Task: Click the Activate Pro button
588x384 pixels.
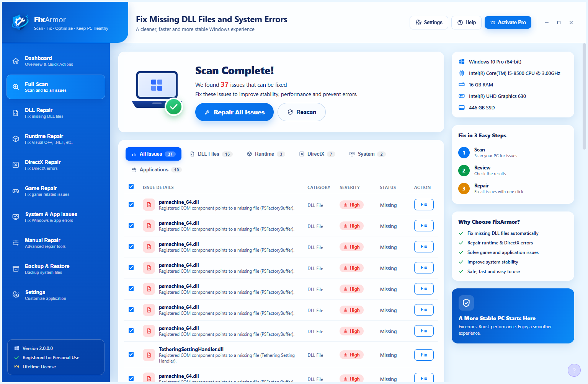Action: (508, 23)
